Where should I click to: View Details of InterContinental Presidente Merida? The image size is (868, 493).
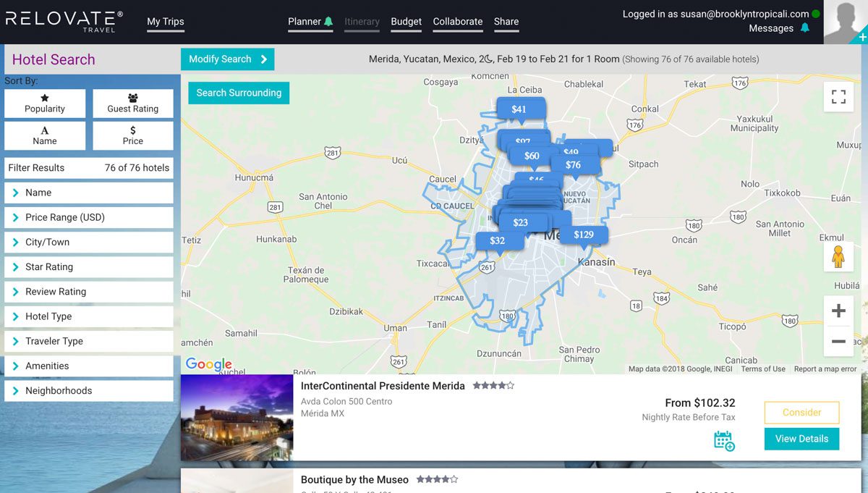[x=801, y=439]
